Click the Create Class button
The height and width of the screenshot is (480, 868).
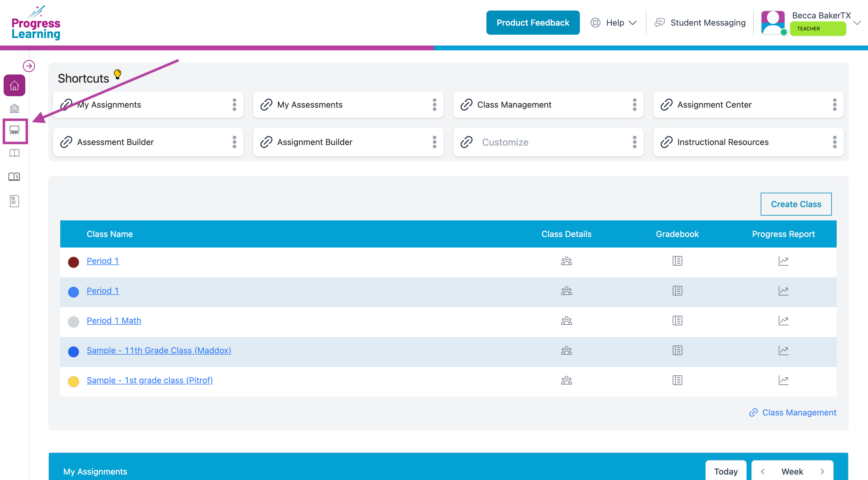796,204
